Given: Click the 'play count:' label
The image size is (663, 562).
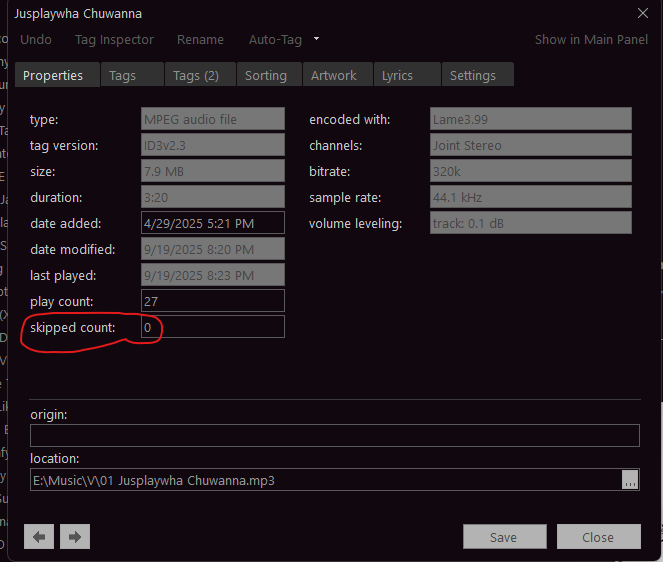Looking at the screenshot, I should pos(62,302).
